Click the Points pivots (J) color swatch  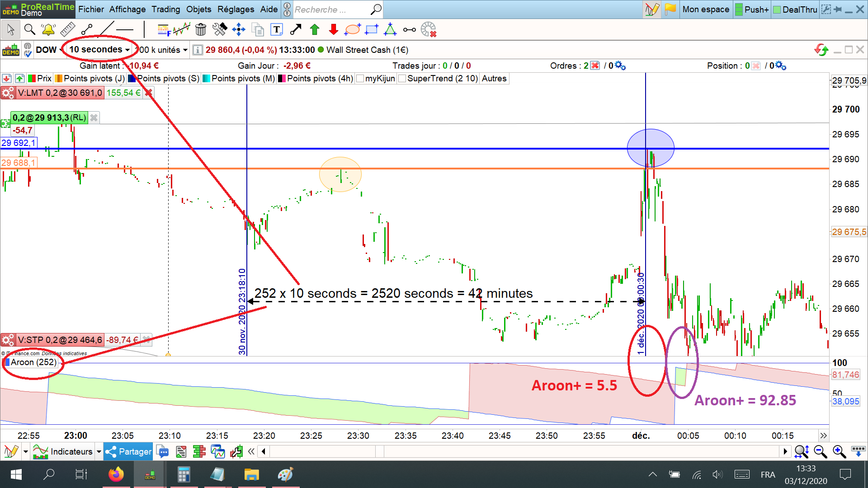(59, 79)
